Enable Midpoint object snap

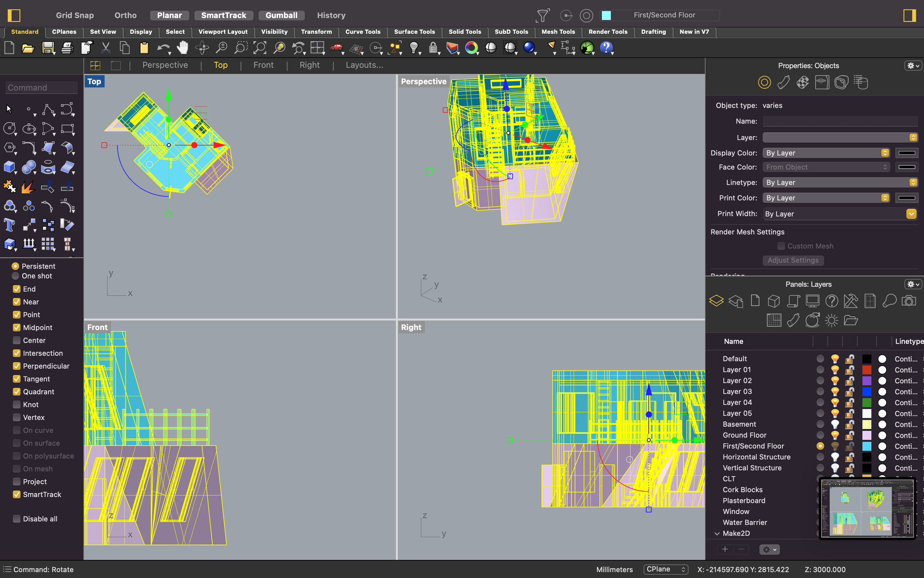pyautogui.click(x=16, y=327)
